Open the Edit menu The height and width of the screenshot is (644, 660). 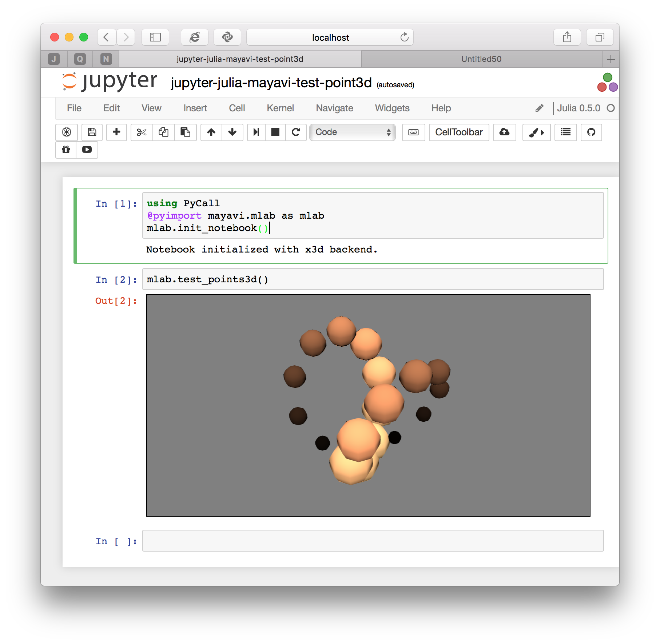coord(111,108)
